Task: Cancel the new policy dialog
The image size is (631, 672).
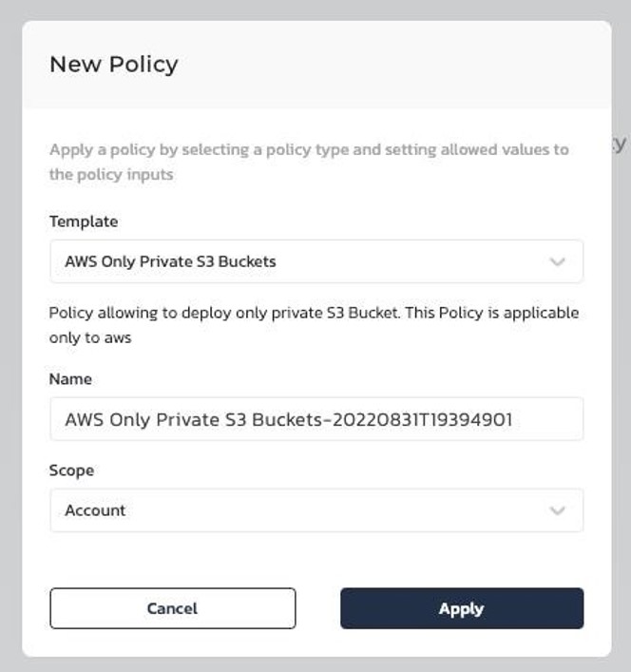Action: tap(173, 608)
